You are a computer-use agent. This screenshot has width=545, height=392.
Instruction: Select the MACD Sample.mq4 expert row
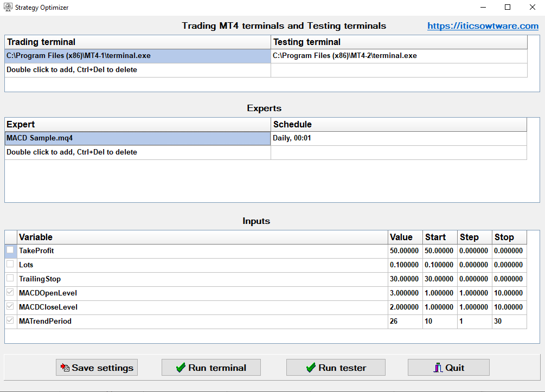137,138
